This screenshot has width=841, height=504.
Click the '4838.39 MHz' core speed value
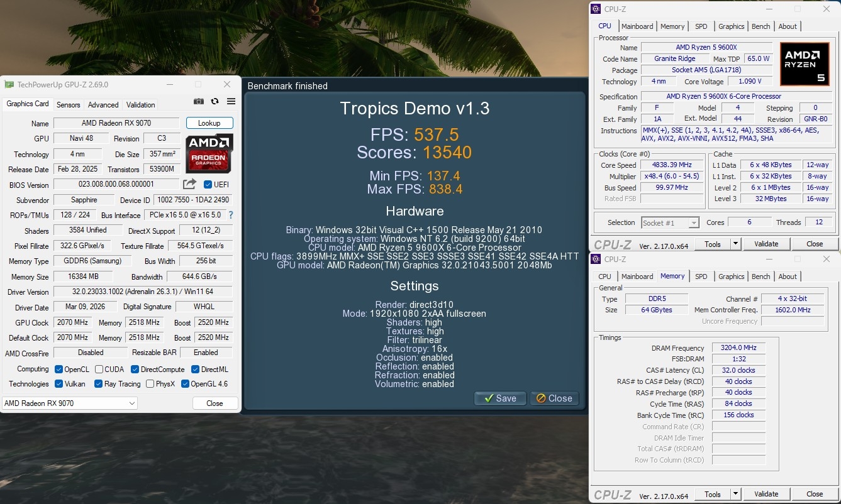[x=672, y=165]
